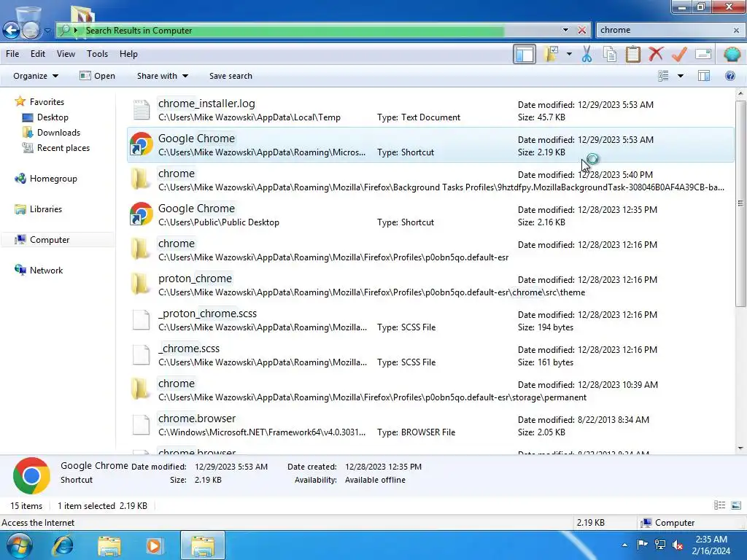Click the chrome folder icon modified 12:16 PM
The image size is (747, 560).
(x=141, y=249)
